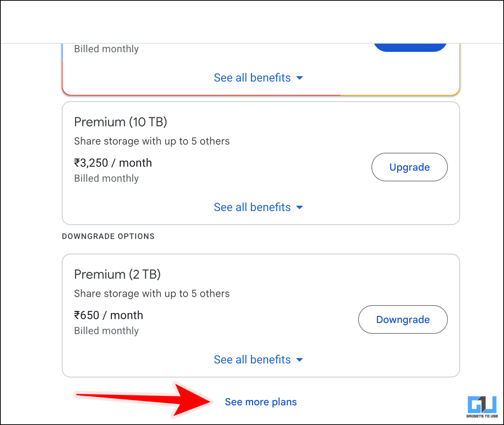
Task: Select the Premium (2 TB) plan title
Action: pyautogui.click(x=117, y=275)
